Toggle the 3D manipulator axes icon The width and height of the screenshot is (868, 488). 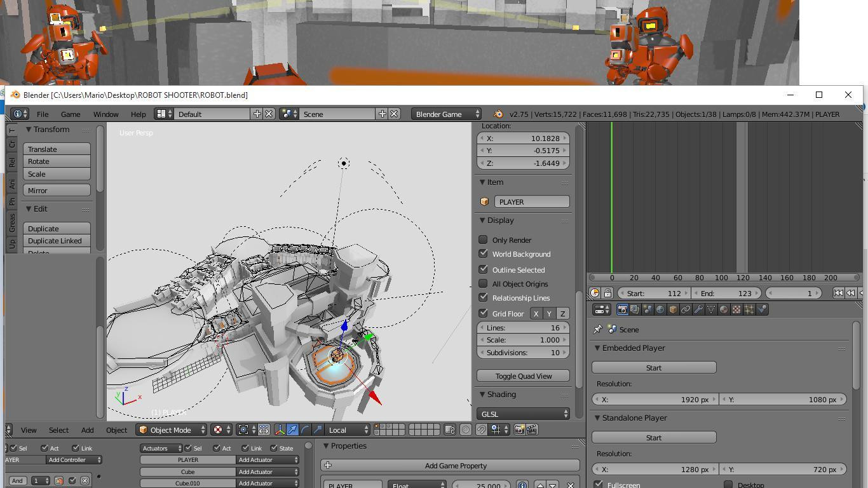pyautogui.click(x=280, y=430)
